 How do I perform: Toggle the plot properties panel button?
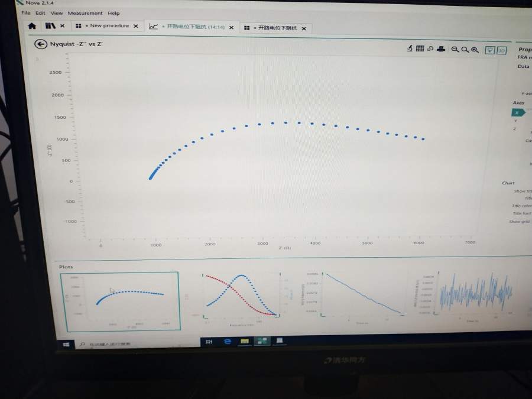(489, 50)
